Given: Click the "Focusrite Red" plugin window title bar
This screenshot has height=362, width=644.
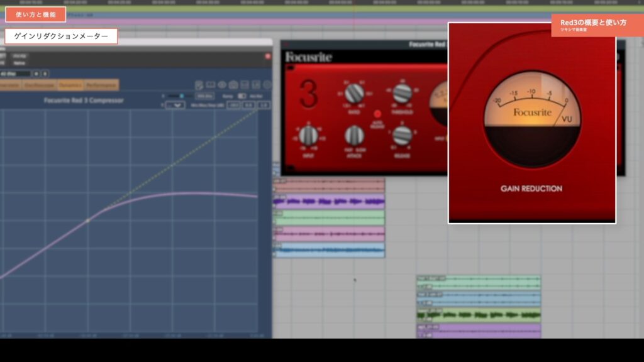Looking at the screenshot, I should tap(364, 45).
